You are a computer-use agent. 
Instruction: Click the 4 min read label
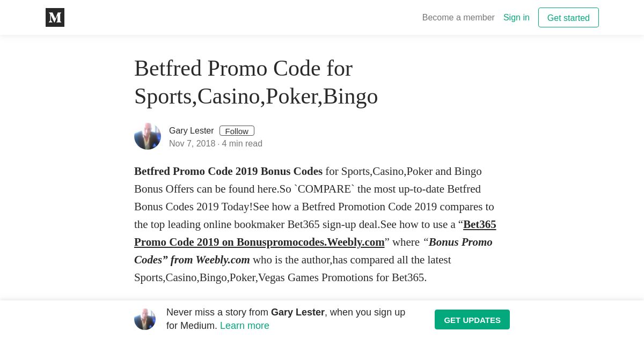(x=242, y=144)
